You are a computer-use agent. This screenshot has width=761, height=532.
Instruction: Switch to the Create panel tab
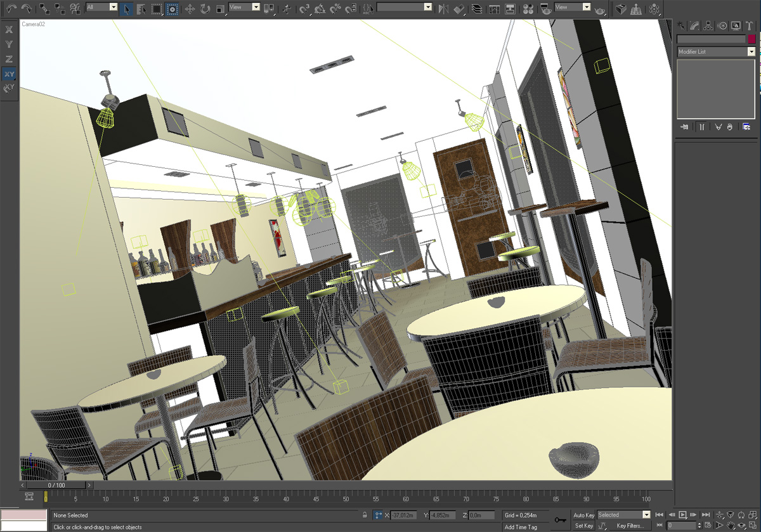681,26
